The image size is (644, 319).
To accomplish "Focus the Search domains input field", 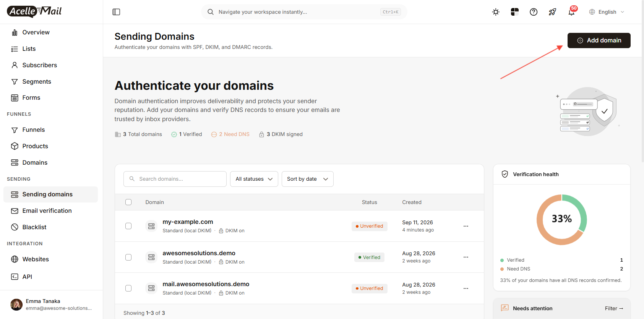I will pyautogui.click(x=175, y=179).
